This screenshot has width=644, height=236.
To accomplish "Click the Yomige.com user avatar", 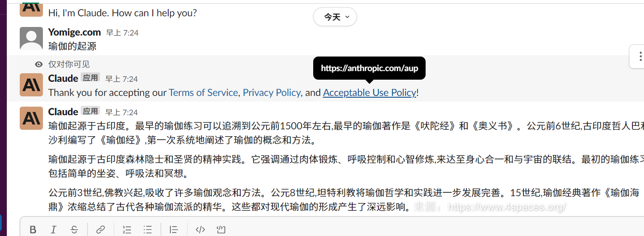I will [31, 39].
